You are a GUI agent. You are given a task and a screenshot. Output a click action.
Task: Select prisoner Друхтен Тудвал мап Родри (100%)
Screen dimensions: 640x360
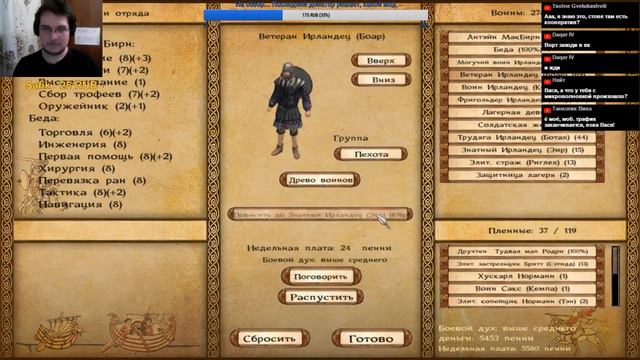522,251
